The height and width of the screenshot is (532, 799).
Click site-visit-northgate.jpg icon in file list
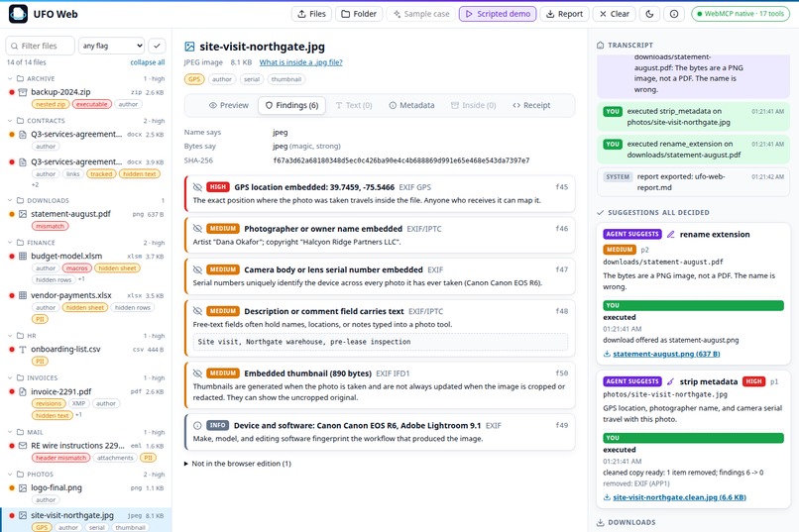tap(23, 515)
